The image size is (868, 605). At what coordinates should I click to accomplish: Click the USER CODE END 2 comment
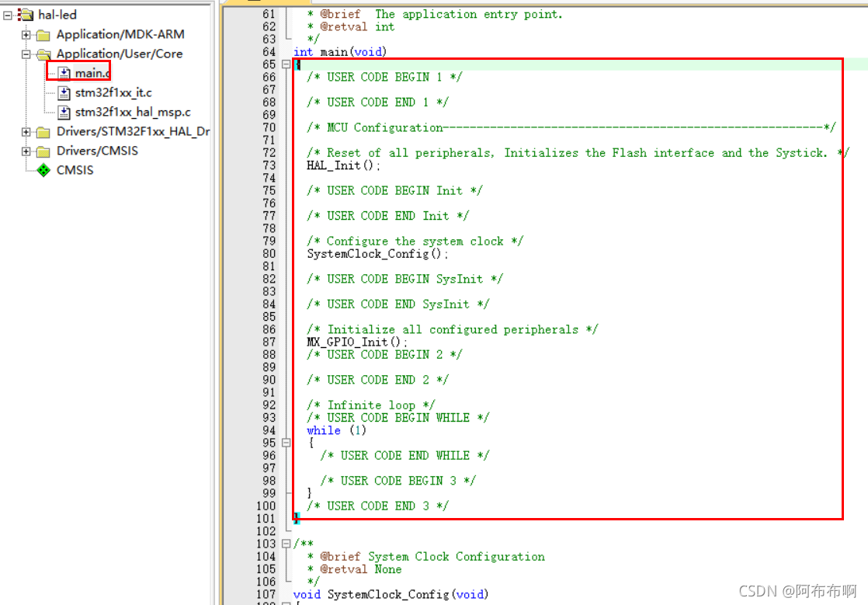pyautogui.click(x=377, y=381)
